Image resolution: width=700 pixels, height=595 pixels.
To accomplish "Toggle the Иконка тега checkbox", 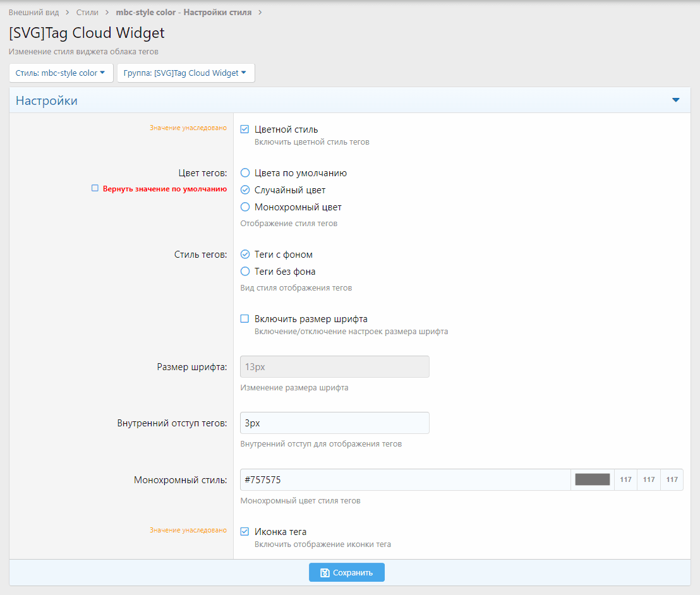I will [245, 532].
